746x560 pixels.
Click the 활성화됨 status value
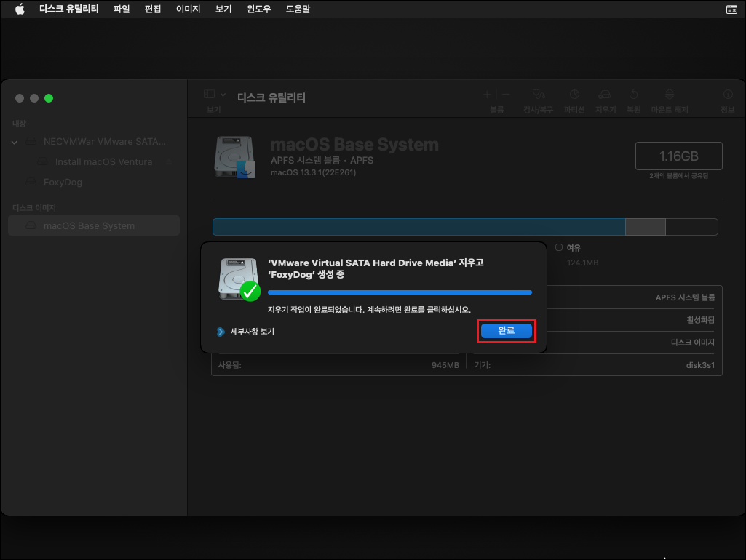tap(700, 320)
